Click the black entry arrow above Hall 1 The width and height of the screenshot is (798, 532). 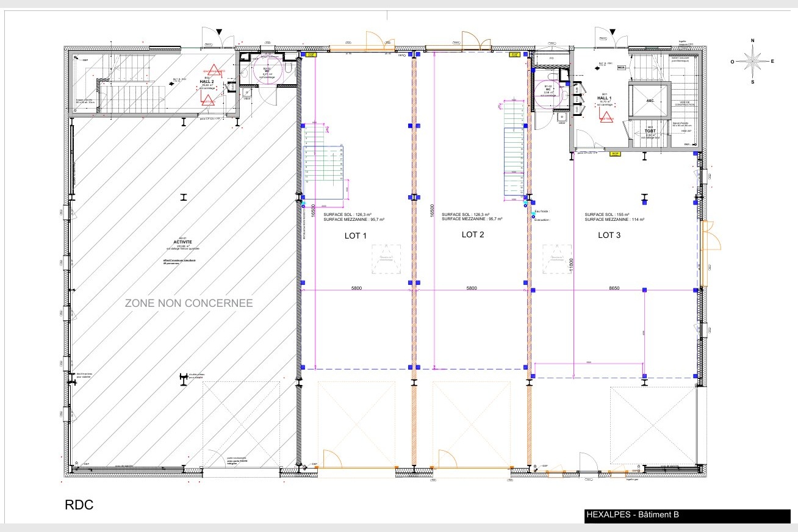[x=613, y=32]
